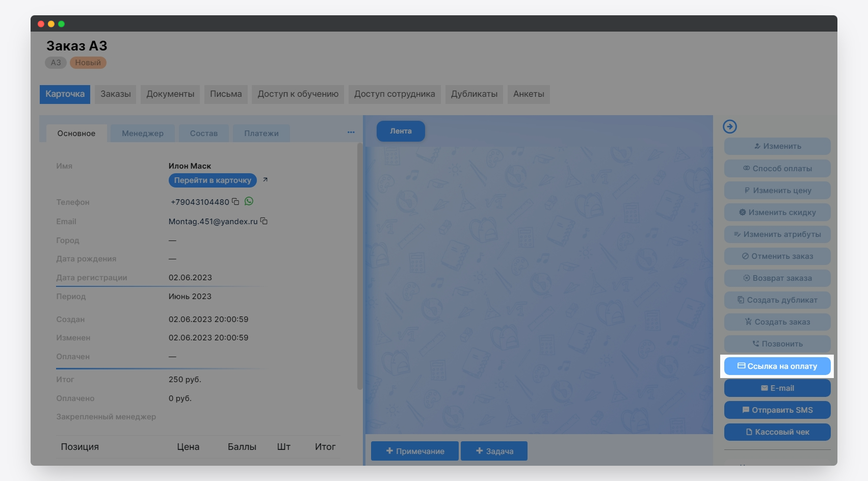Screen dimensions: 868x481
Task: Click 'Перейти в карточку' button
Action: [213, 180]
